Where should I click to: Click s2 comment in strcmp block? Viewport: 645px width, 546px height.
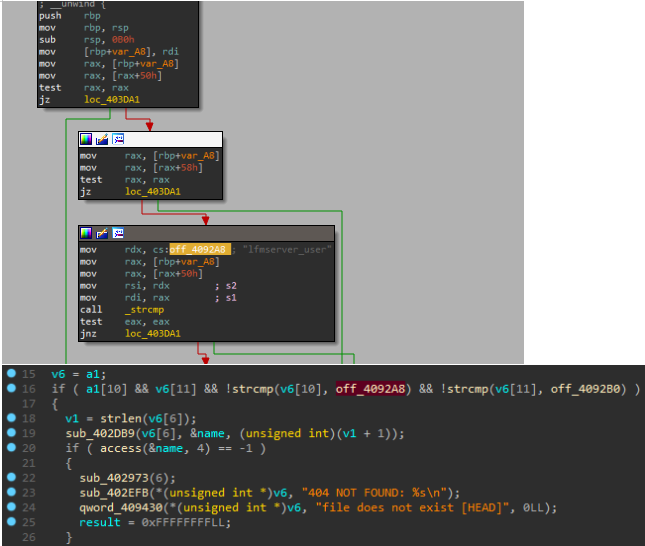pos(231,286)
